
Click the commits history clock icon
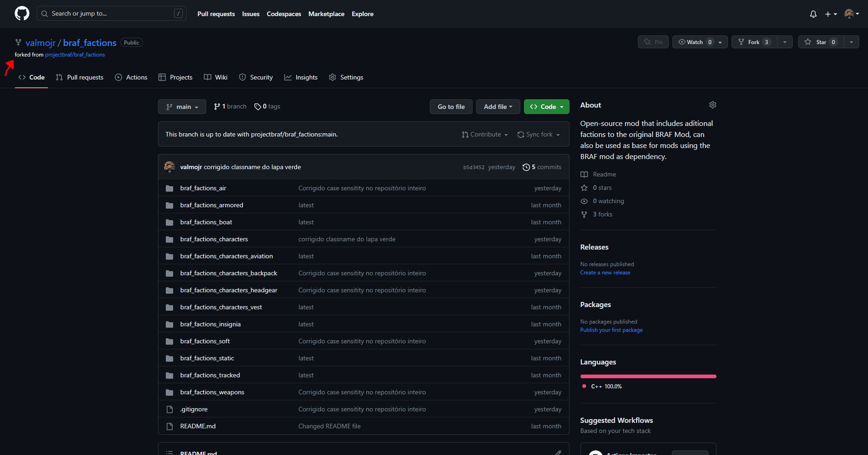point(526,167)
